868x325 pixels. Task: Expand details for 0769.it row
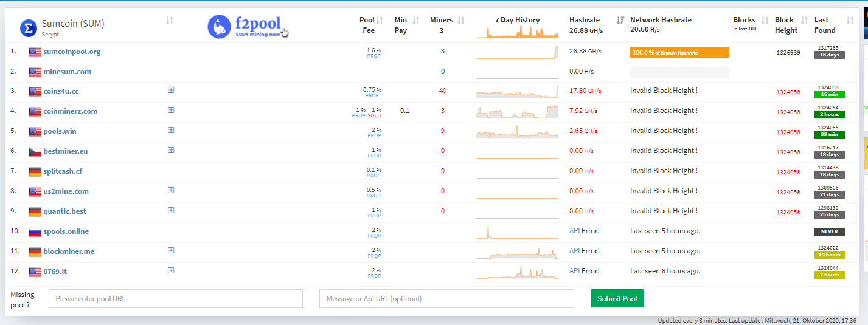(171, 270)
